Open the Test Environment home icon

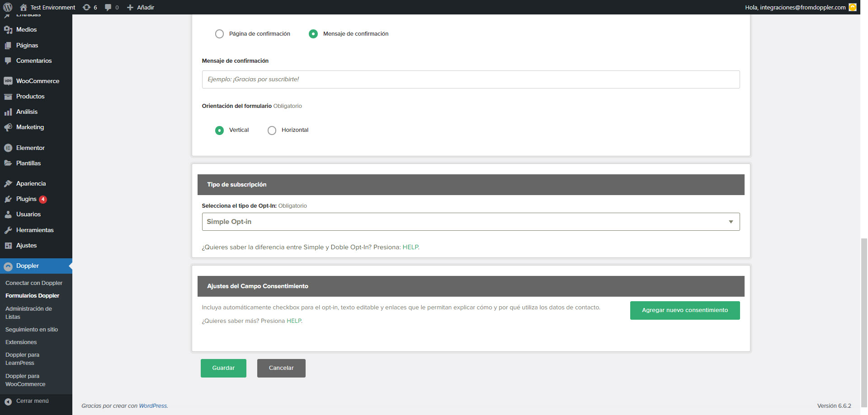(24, 7)
